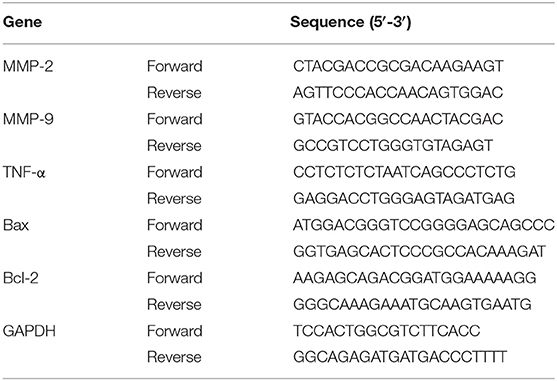
Task: Click Bcl-2 reverse sequence GGGCAAAGAAATGCAAGTGAATG
Action: [x=412, y=304]
